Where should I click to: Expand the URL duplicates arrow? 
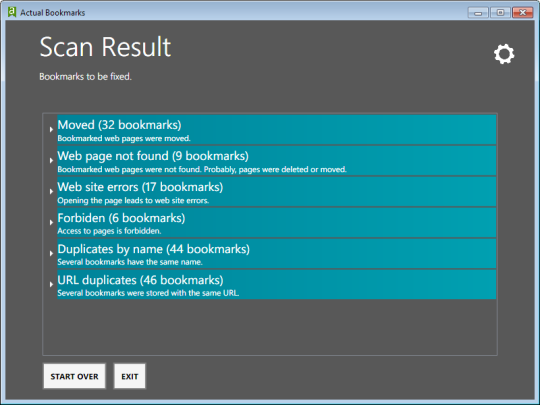point(51,284)
